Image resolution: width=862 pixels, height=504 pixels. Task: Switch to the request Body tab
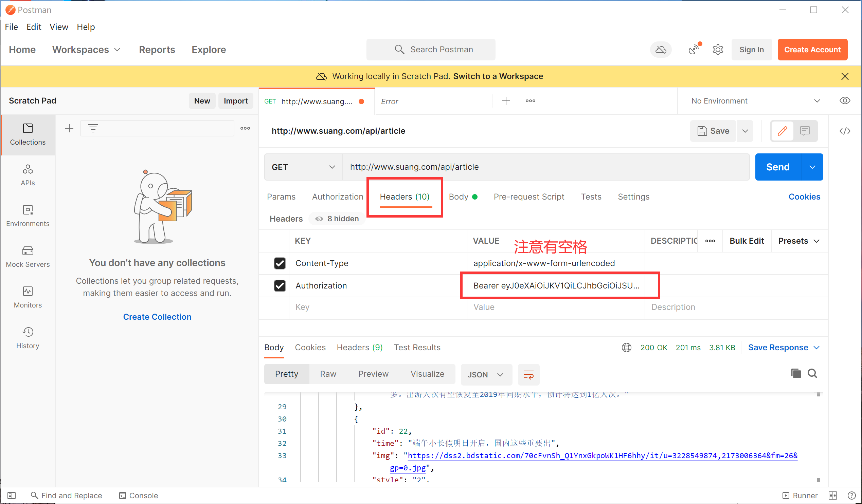click(463, 197)
